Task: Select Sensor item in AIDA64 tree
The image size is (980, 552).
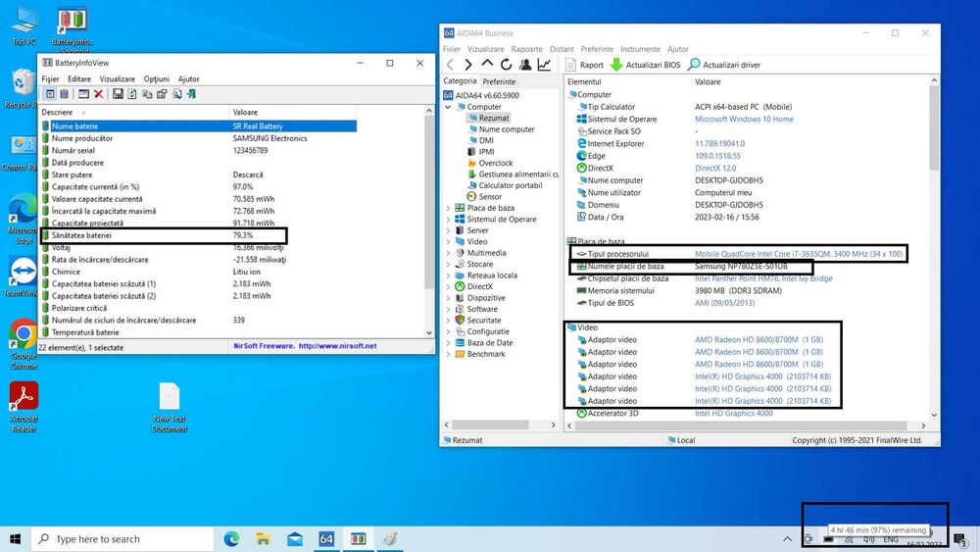Action: click(x=484, y=197)
